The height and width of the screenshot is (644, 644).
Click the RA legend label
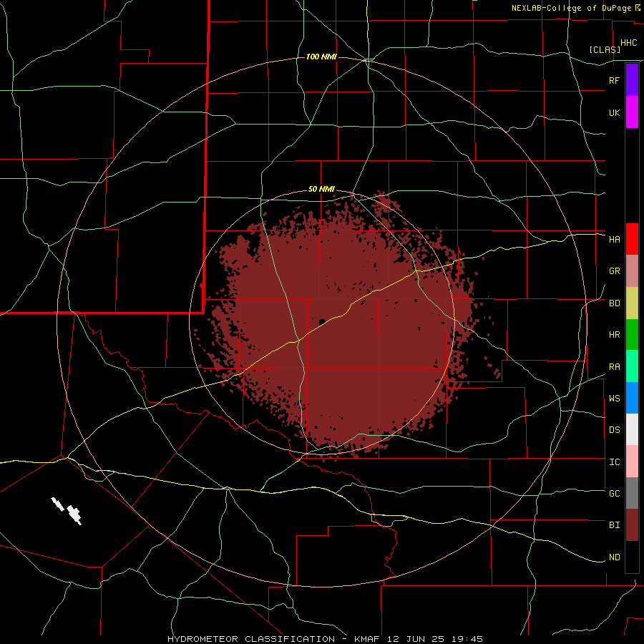pyautogui.click(x=614, y=367)
